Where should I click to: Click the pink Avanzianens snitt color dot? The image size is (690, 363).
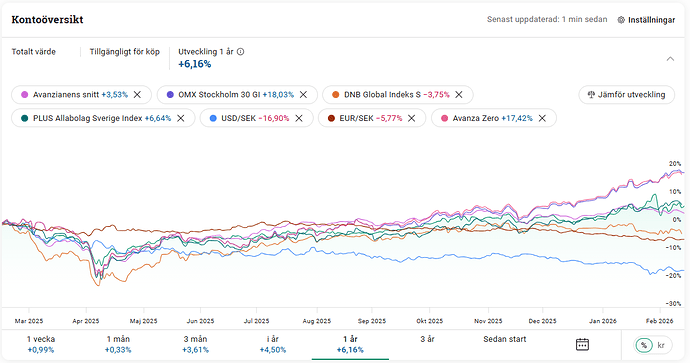click(25, 95)
